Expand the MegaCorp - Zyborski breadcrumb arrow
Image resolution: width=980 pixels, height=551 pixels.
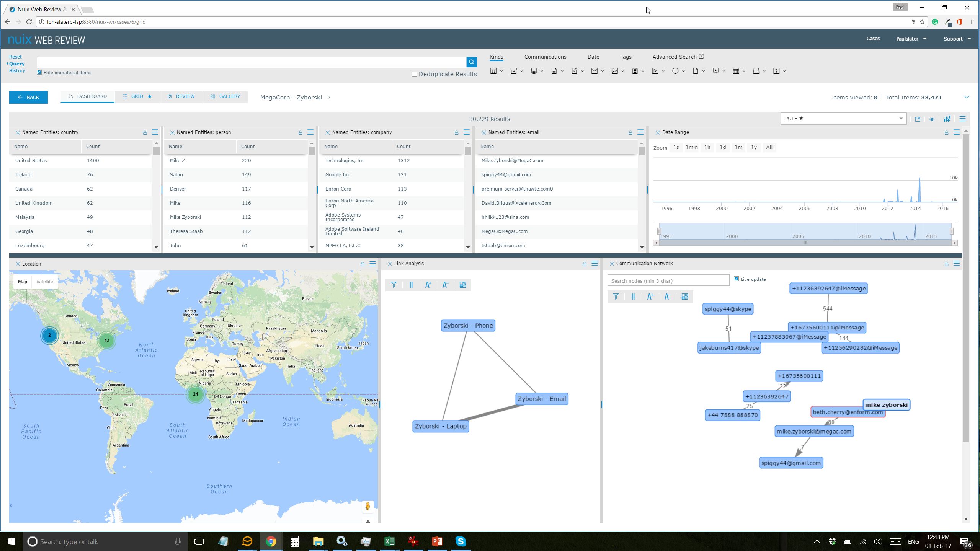(329, 97)
